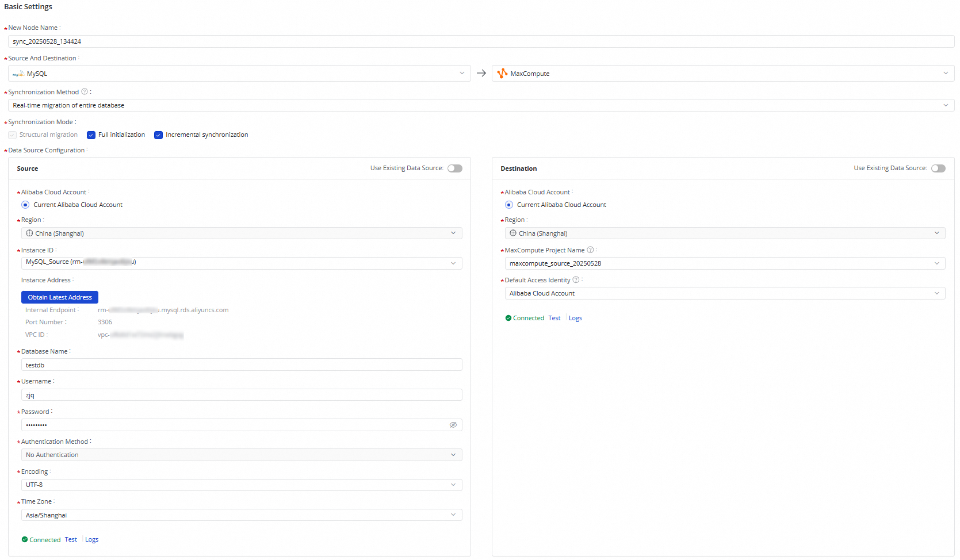Click the Default Access Identity help icon

(576, 279)
